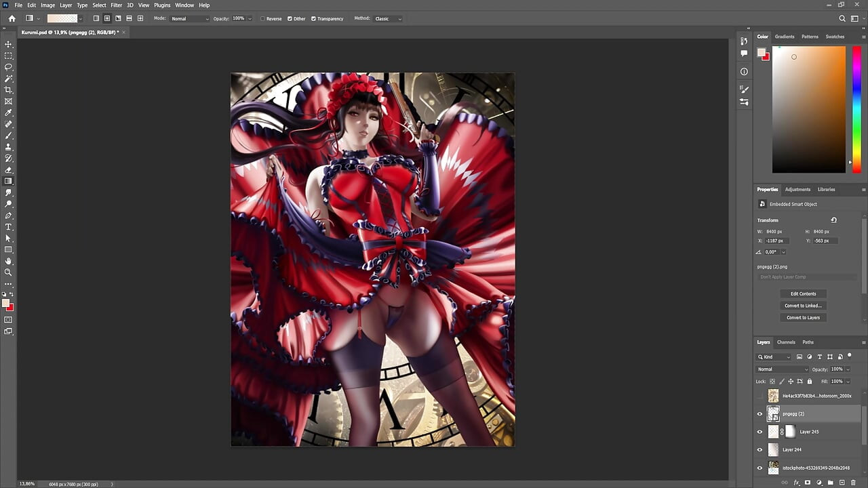Select the Rectangular Marquee tool
This screenshot has width=868, height=488.
click(8, 56)
